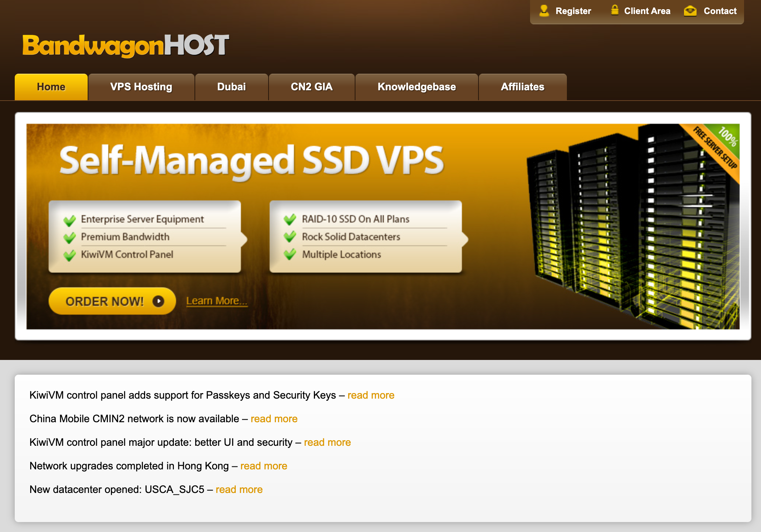Click 'RAID-10 SSD On All Plans' text

tap(355, 219)
